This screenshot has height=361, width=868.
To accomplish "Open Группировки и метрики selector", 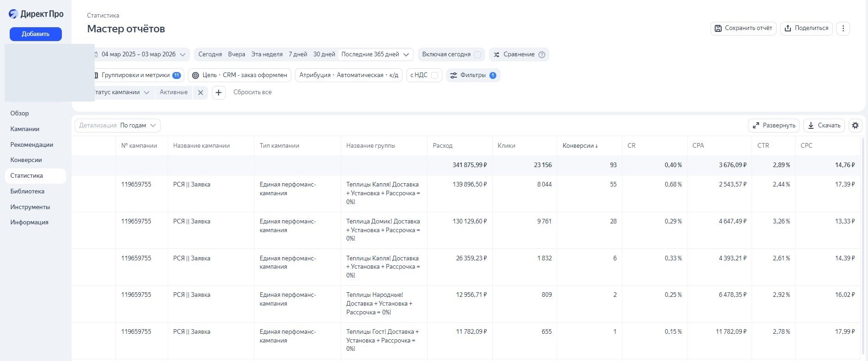I will click(138, 75).
